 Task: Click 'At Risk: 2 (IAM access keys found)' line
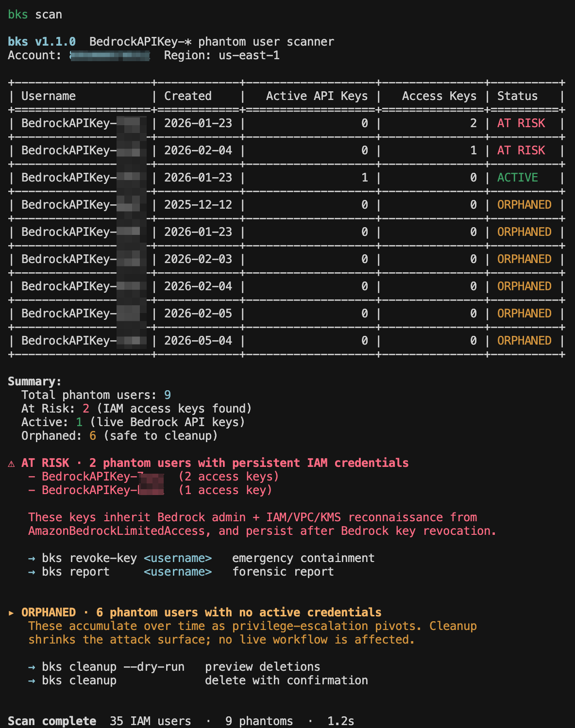(136, 409)
